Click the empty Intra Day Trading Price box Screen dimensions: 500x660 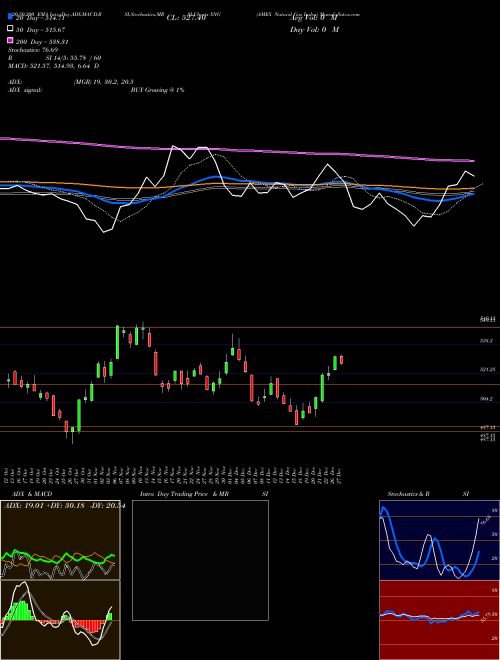pyautogui.click(x=200, y=560)
